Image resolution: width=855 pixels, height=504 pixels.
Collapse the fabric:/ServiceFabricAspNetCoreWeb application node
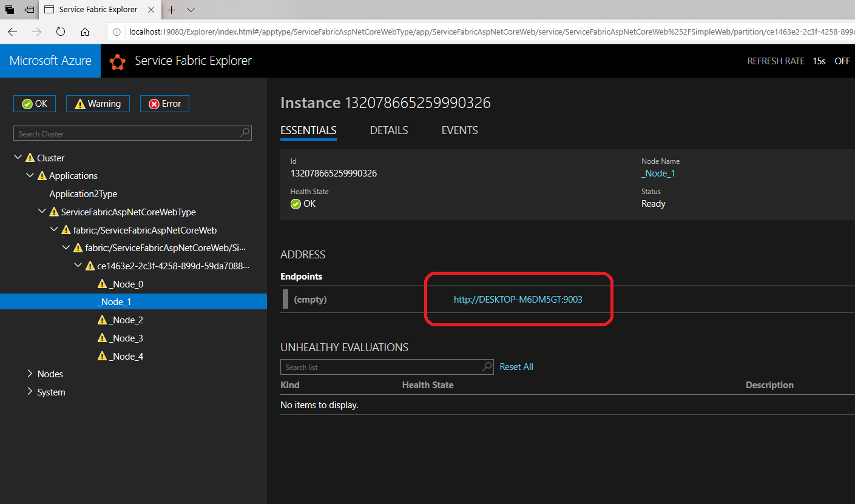point(54,230)
